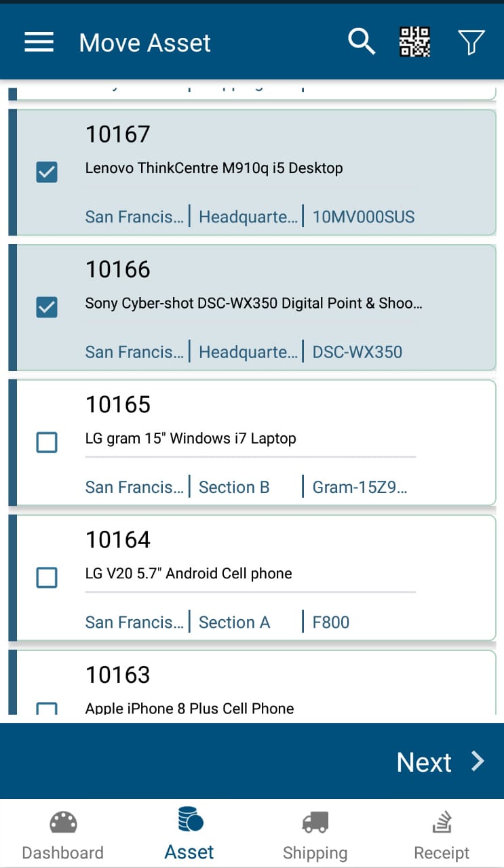The height and width of the screenshot is (868, 504).
Task: Select the LG V20 asset 10164 checkbox
Action: [x=47, y=578]
